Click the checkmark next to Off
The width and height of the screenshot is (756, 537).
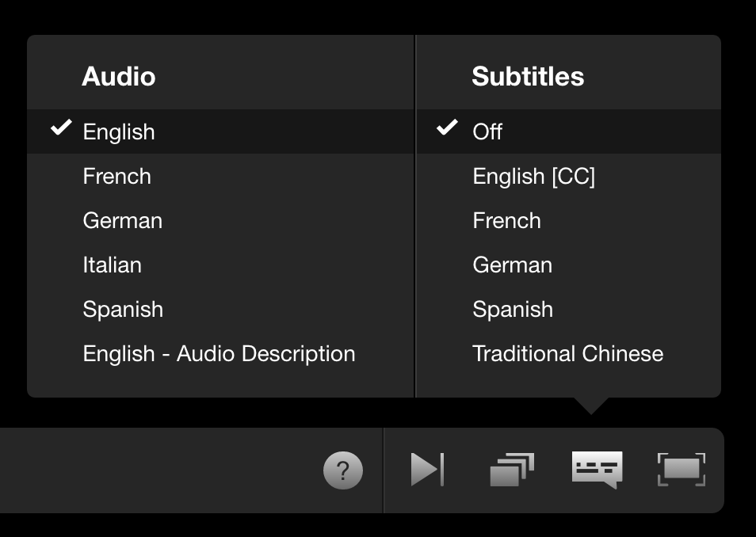click(448, 128)
